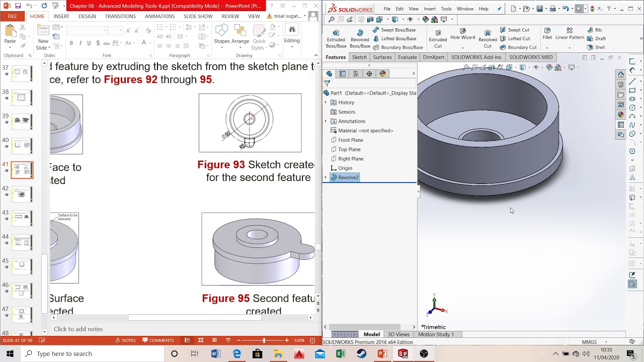Switch to Normal view in PowerPoint status bar
The height and width of the screenshot is (362, 644).
(x=187, y=340)
